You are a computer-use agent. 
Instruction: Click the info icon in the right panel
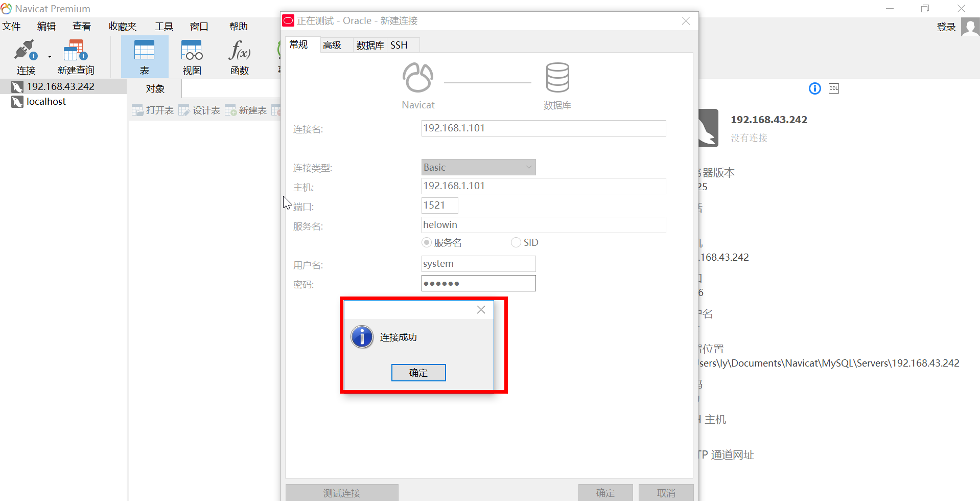click(815, 88)
